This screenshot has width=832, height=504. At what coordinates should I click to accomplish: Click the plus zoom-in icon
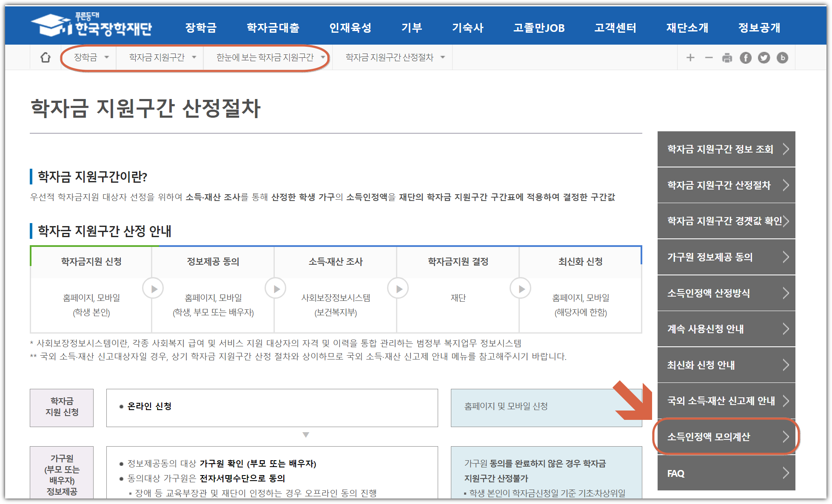point(690,57)
